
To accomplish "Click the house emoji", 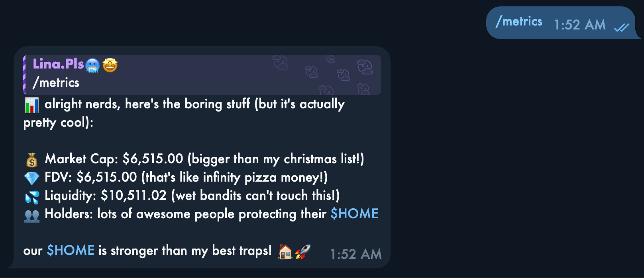I will (x=285, y=252).
